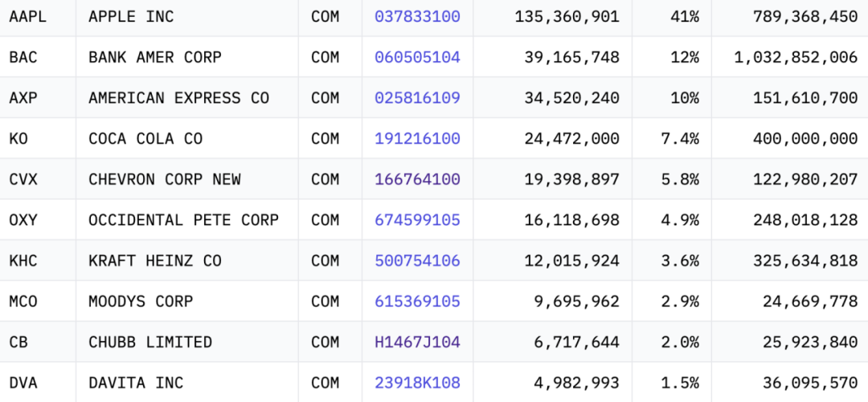The image size is (868, 402).
Task: Click the share count 789,368,450
Action: [805, 17]
